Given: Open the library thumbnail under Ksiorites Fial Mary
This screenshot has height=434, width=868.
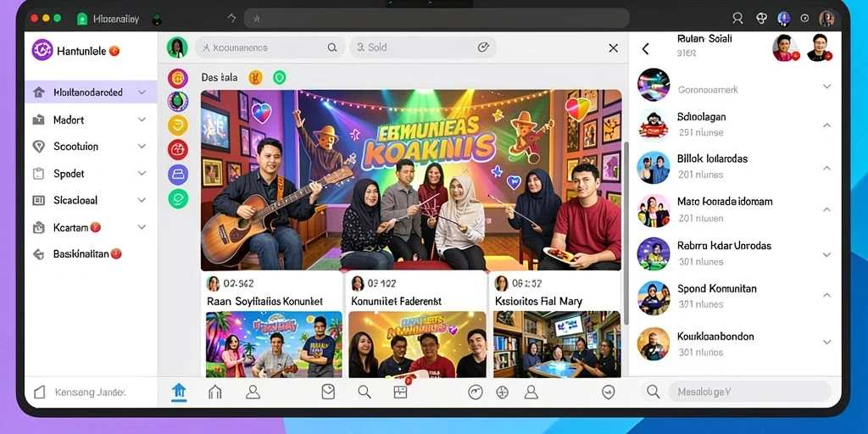Looking at the screenshot, I should click(x=556, y=344).
